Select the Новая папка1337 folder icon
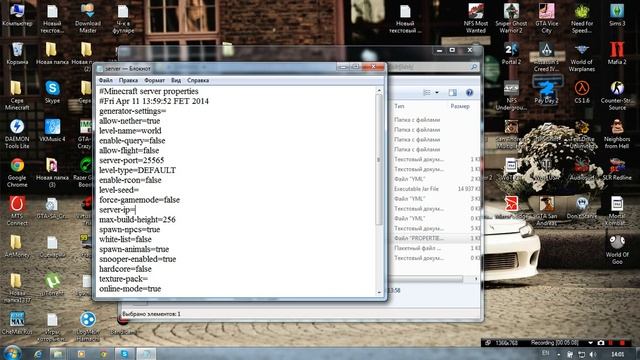640x360 pixels. pyautogui.click(x=17, y=289)
